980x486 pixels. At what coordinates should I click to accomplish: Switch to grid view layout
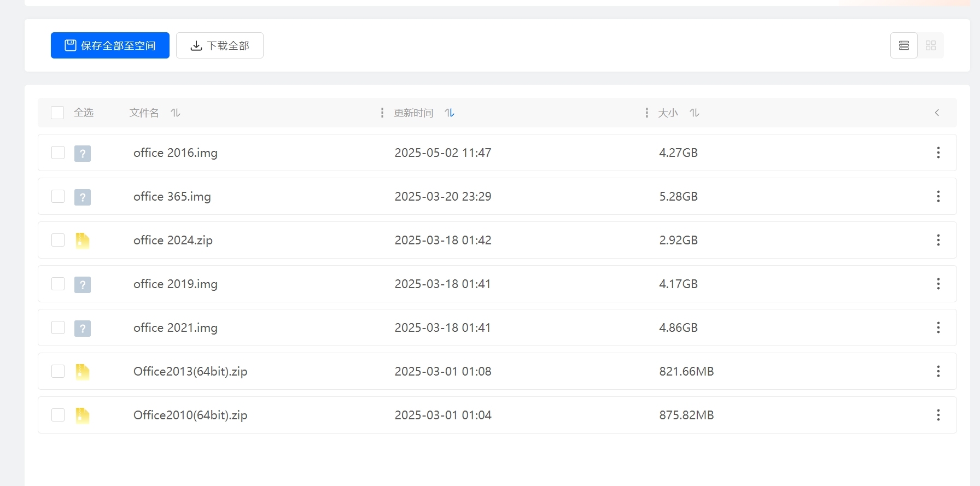tap(931, 45)
